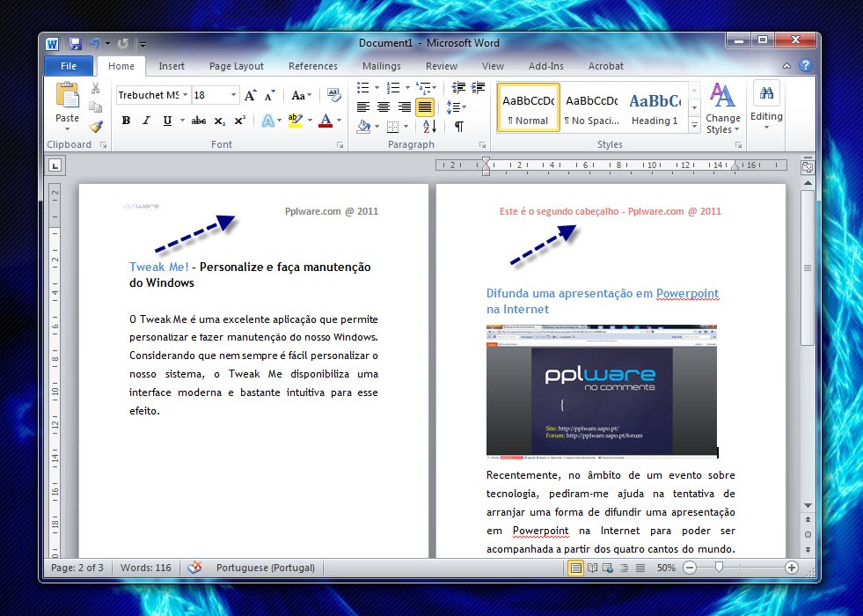Image resolution: width=863 pixels, height=616 pixels.
Task: Click the Paste clipboard icon
Action: pyautogui.click(x=67, y=95)
